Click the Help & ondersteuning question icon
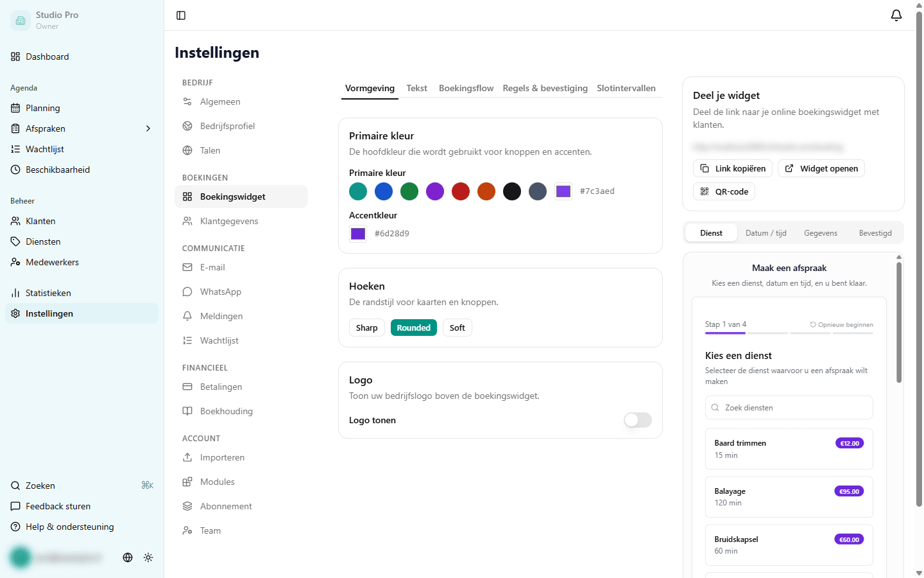 point(15,527)
